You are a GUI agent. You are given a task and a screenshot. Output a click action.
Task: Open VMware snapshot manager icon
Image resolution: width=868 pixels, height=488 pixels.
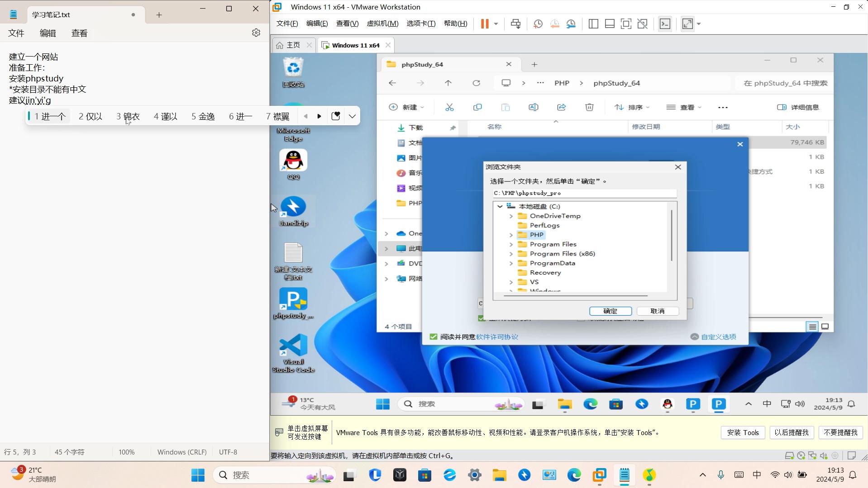tap(571, 24)
